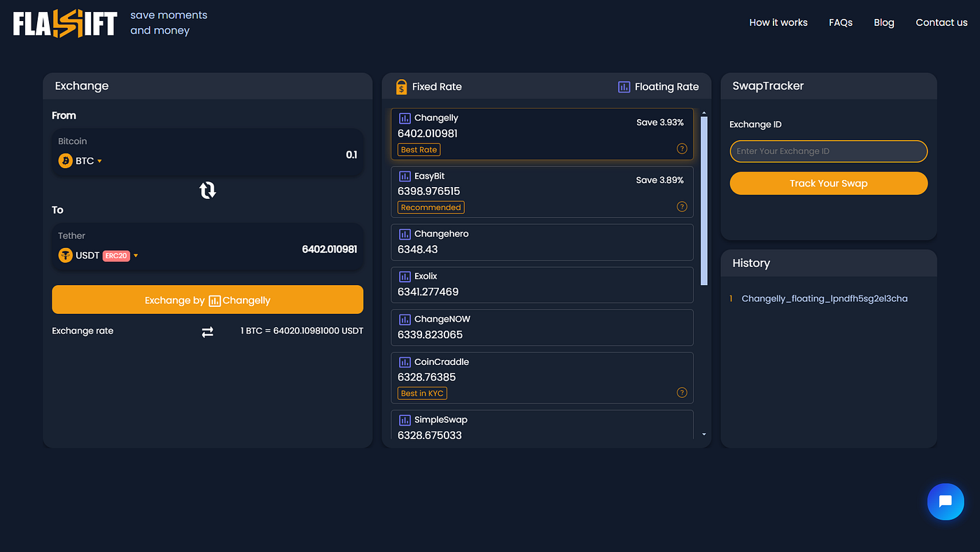Open the USDT ERC20 currency dropdown
980x552 pixels.
[99, 256]
